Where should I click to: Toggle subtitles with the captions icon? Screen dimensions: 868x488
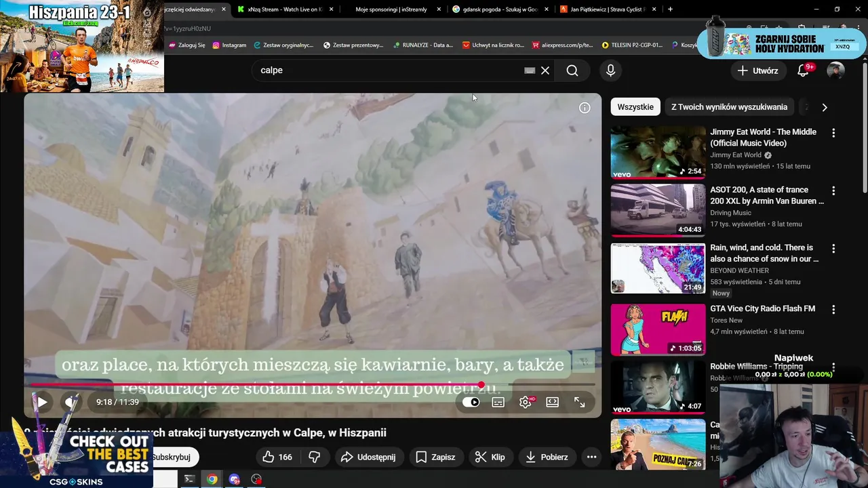coord(498,402)
